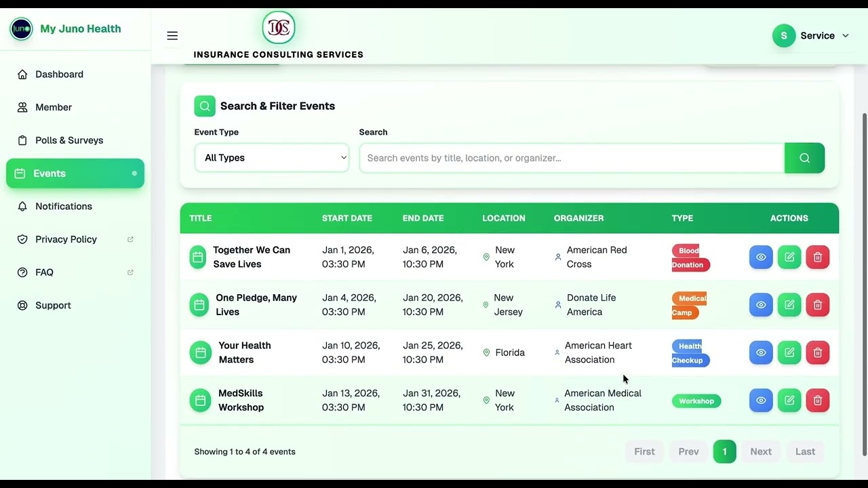The image size is (868, 488).
Task: Click calendar icon beside Your Health Matters
Action: coord(201,352)
